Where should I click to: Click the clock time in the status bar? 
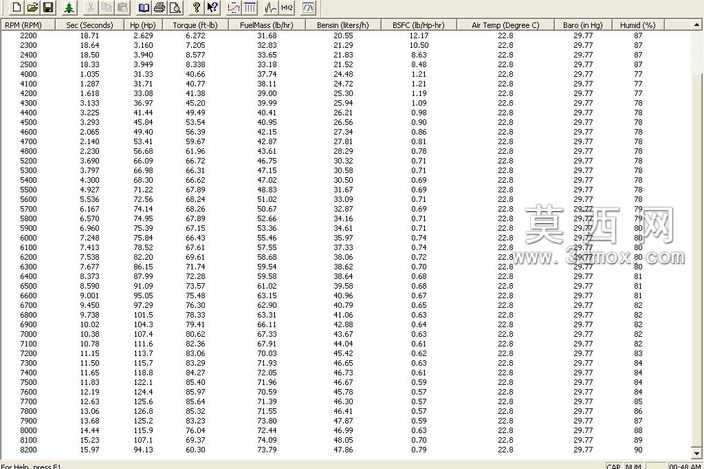pos(684,466)
